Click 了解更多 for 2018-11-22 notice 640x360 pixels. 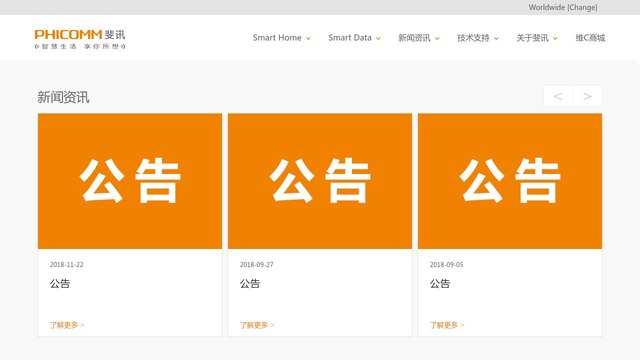click(67, 325)
